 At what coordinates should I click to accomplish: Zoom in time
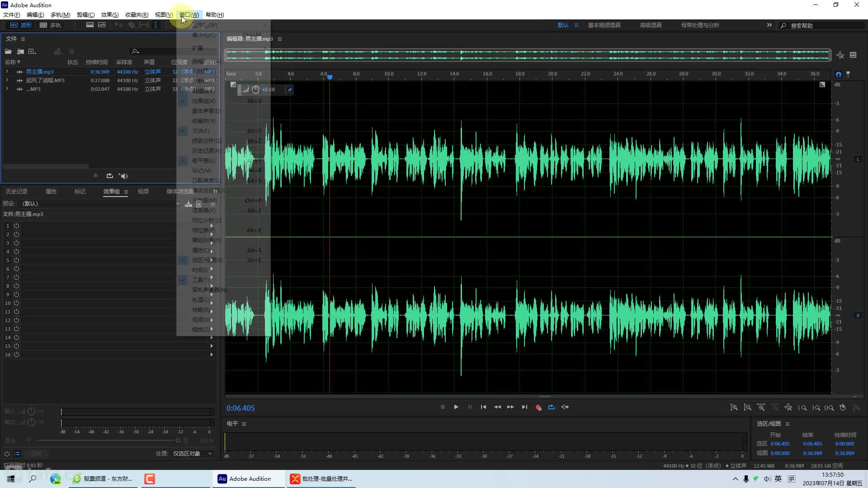tap(761, 408)
